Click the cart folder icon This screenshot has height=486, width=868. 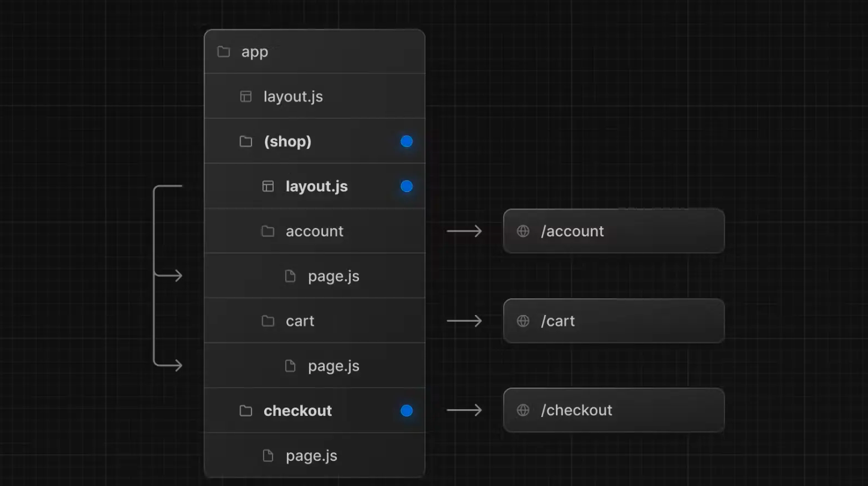click(x=268, y=321)
